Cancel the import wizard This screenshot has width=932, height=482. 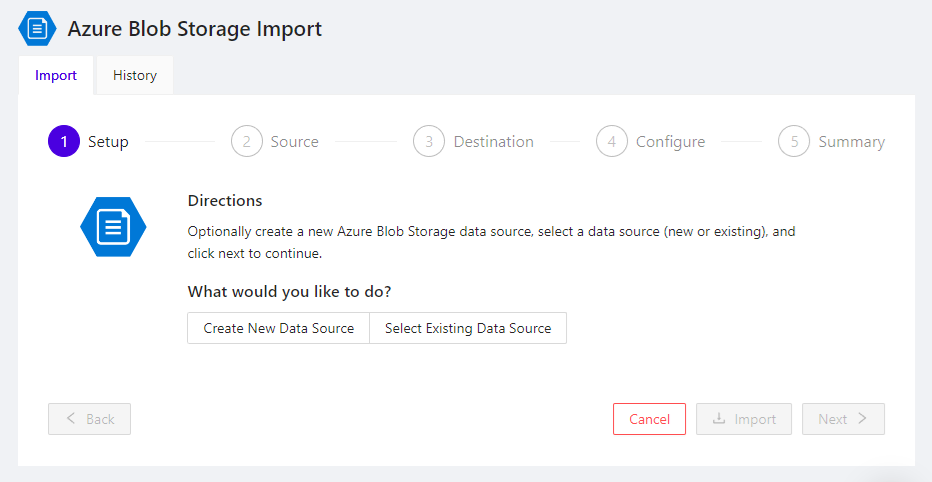(649, 419)
